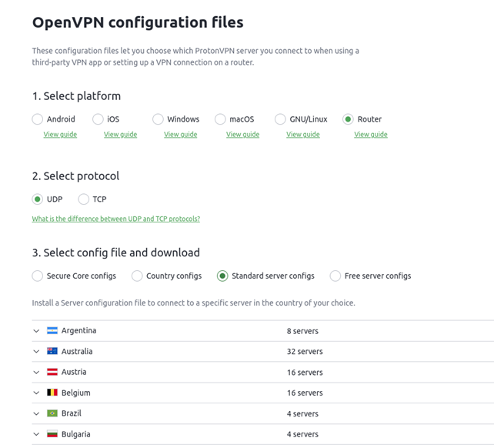
Task: Click the Austria country name
Action: 74,372
